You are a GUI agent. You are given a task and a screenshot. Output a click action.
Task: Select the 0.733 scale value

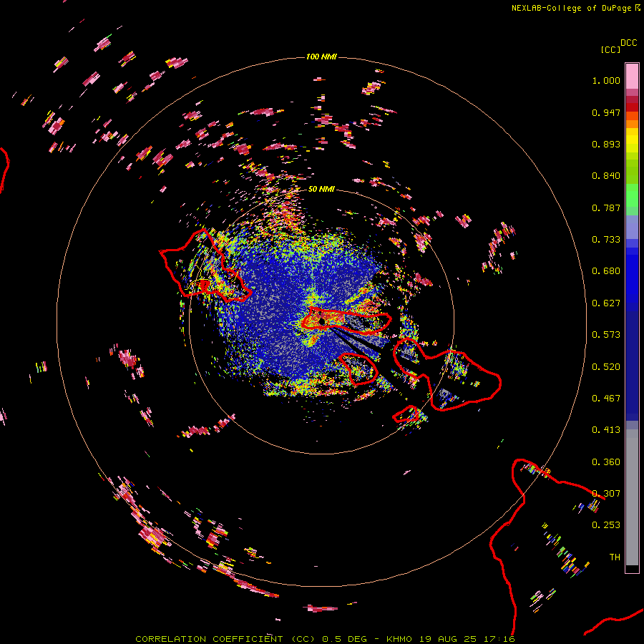[x=606, y=240]
